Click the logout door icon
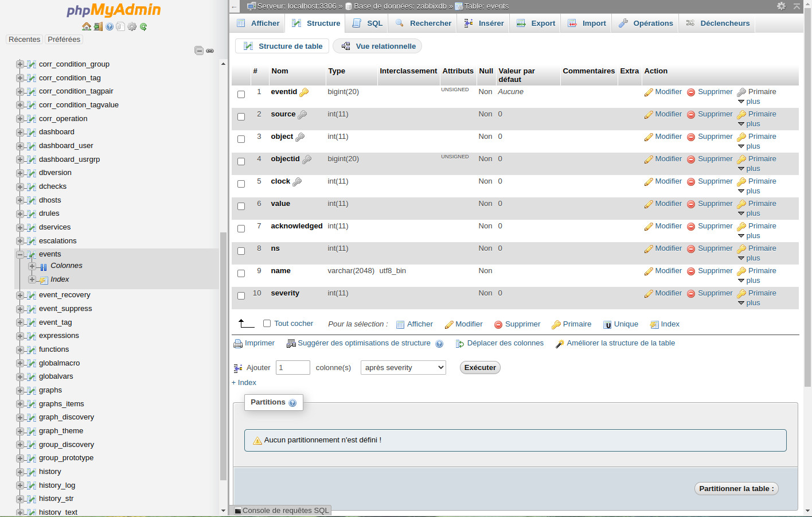Viewport: 812px width, 517px height. coord(98,26)
